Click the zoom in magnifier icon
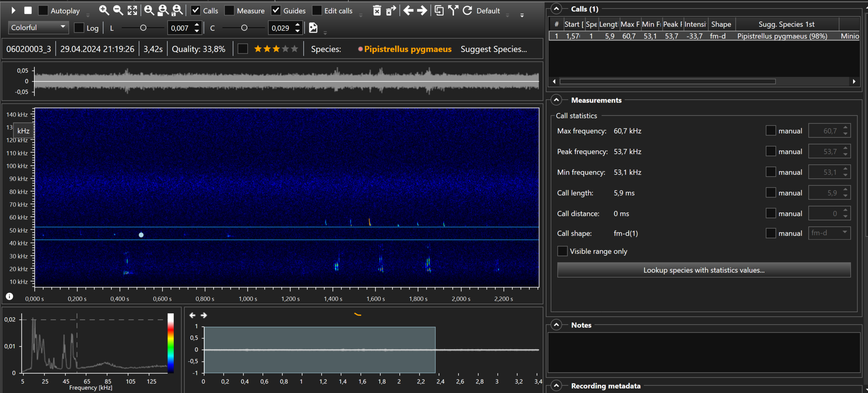The width and height of the screenshot is (868, 393). click(104, 11)
